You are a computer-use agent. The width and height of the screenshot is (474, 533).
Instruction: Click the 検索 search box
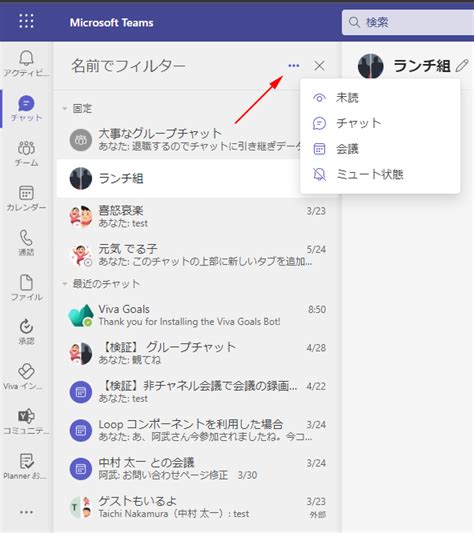tap(408, 22)
